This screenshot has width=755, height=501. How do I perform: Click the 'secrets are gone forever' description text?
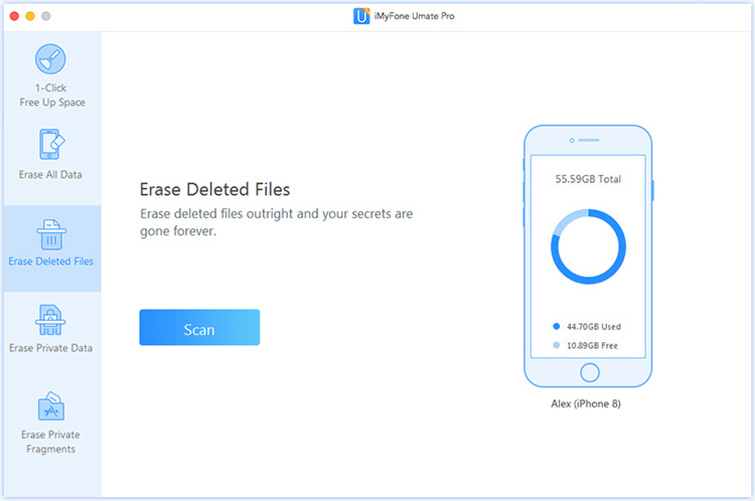(276, 222)
